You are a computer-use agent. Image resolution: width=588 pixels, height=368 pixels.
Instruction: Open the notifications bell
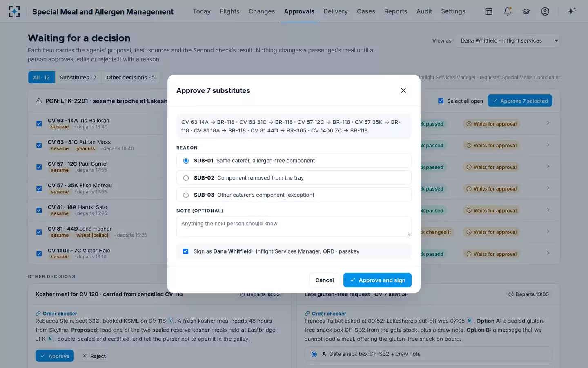pos(508,11)
